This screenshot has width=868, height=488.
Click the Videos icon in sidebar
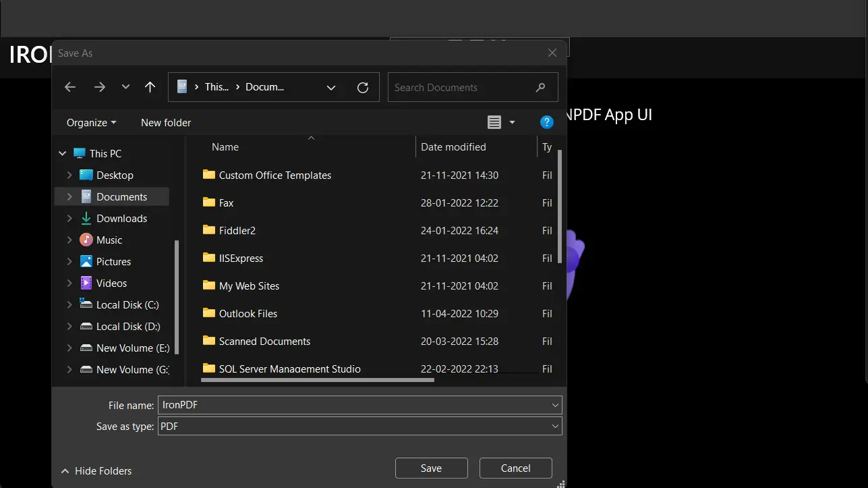pos(86,283)
